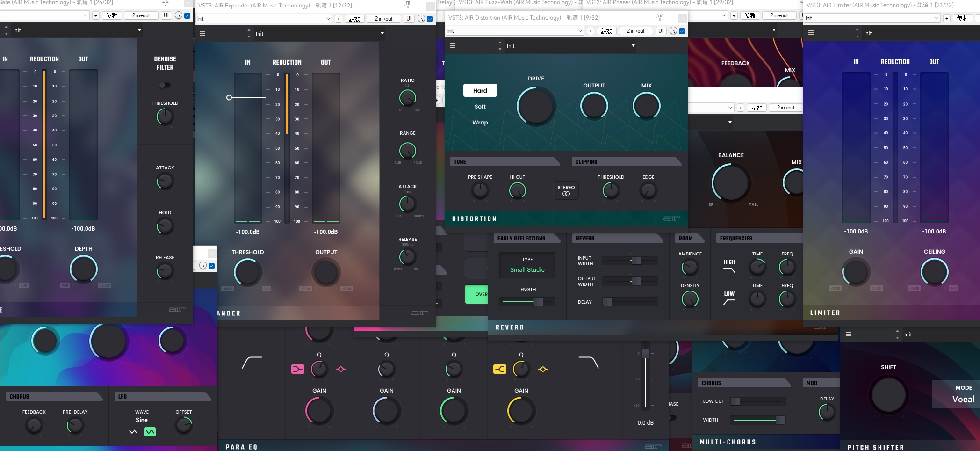Open hamburger menu in AIR Expander plugin
980x451 pixels.
202,33
